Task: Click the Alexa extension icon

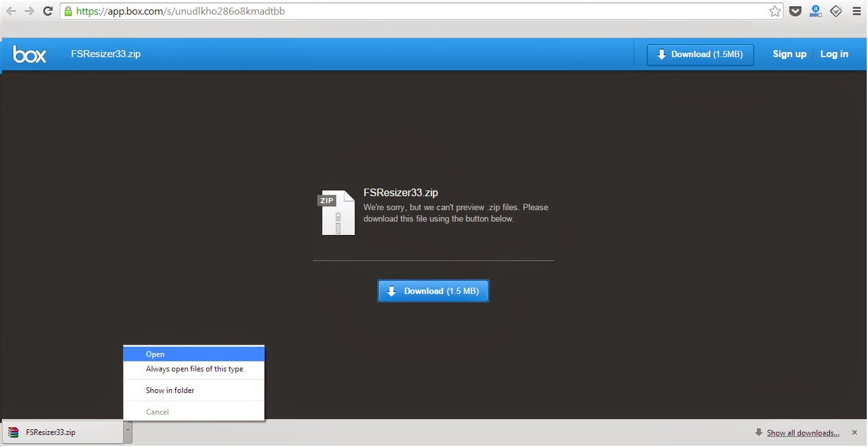Action: click(x=815, y=11)
